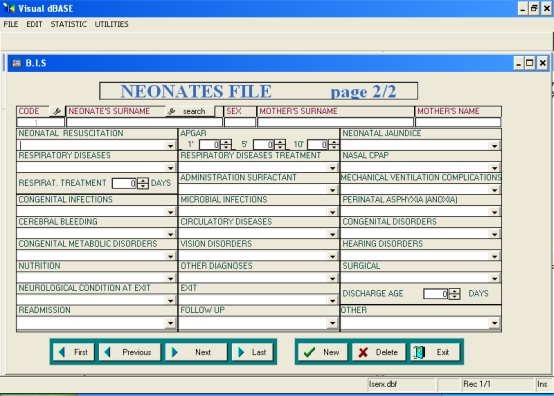This screenshot has width=554, height=396.
Task: Expand the Neonatal Jaundice dropdown
Action: pyautogui.click(x=494, y=146)
